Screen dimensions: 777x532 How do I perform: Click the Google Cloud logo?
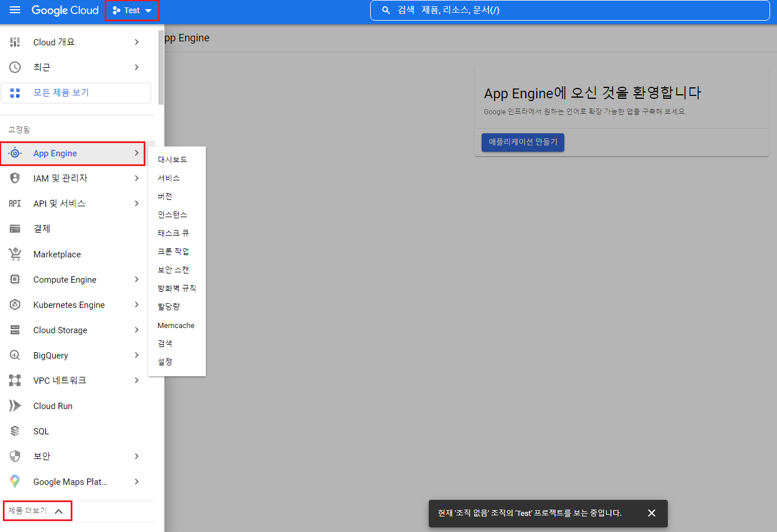[x=65, y=10]
